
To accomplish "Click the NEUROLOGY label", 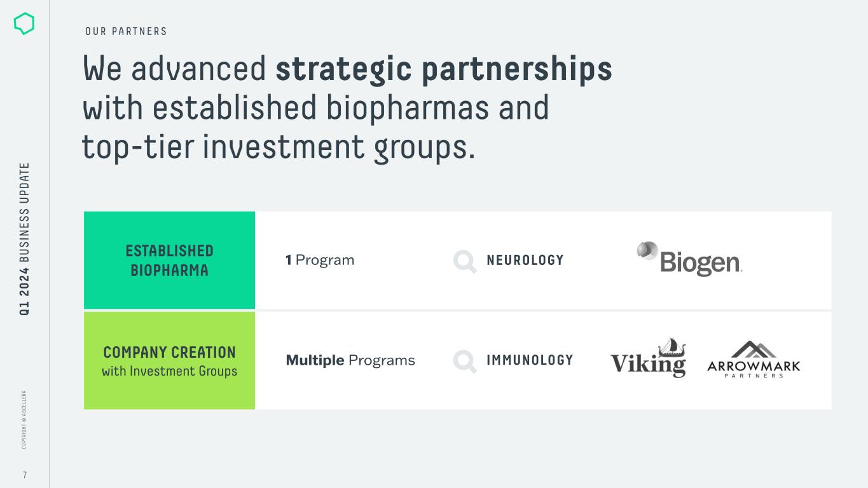I will (x=525, y=261).
